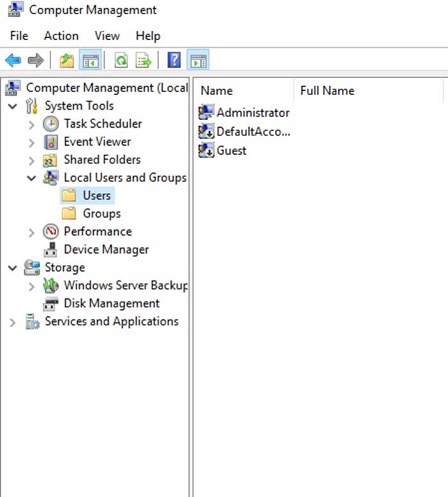This screenshot has width=448, height=497.
Task: Refresh the view with green arrow icon
Action: pyautogui.click(x=121, y=60)
